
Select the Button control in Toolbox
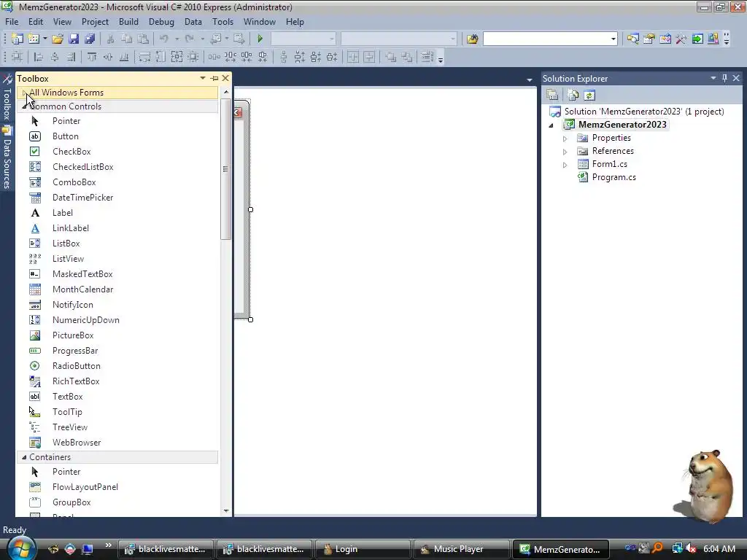[x=117, y=136]
